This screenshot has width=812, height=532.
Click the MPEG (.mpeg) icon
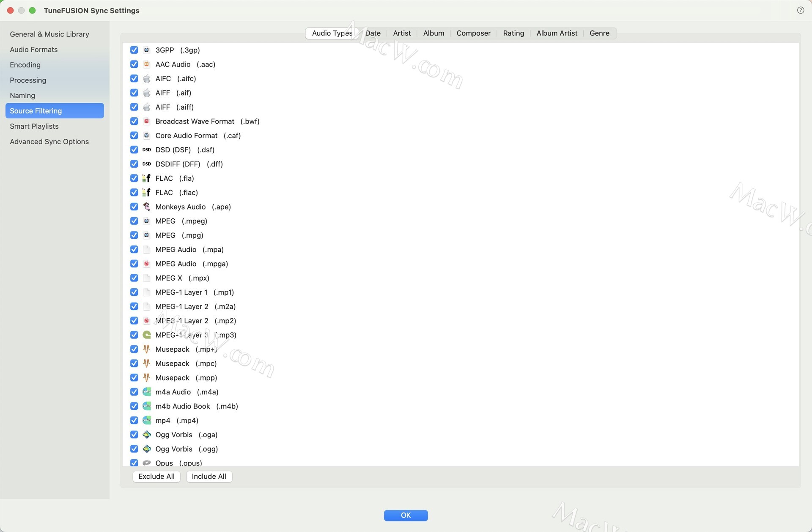[147, 221]
